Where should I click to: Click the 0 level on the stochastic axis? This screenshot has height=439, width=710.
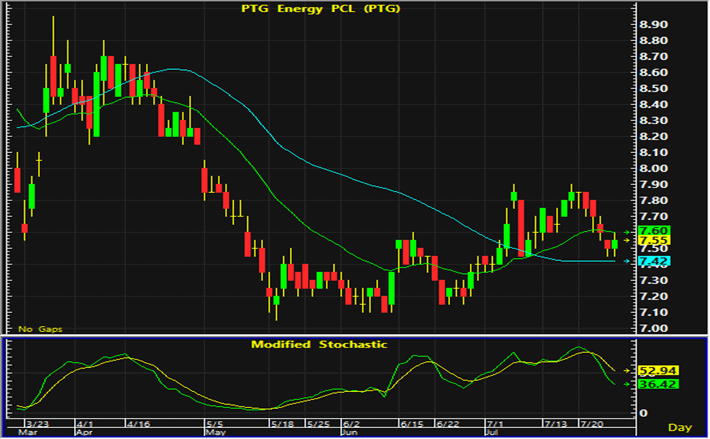(x=642, y=413)
